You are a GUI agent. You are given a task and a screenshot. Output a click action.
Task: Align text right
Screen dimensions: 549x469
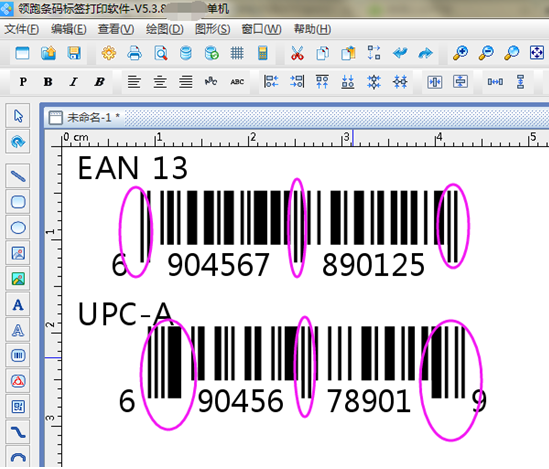[186, 82]
